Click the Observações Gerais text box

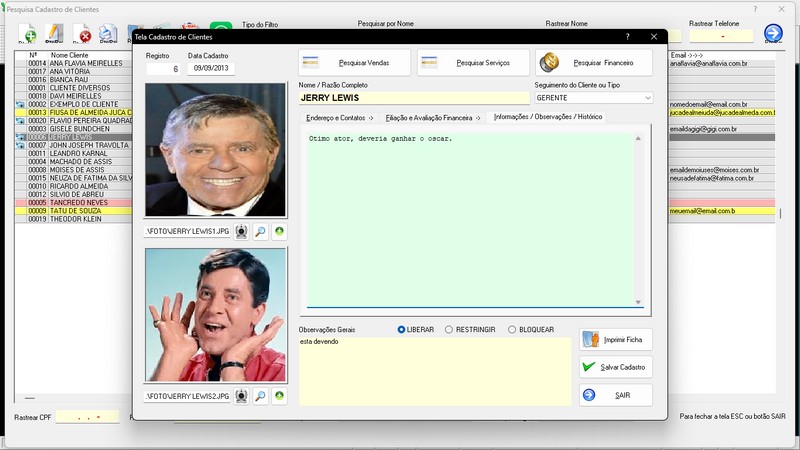(435, 371)
